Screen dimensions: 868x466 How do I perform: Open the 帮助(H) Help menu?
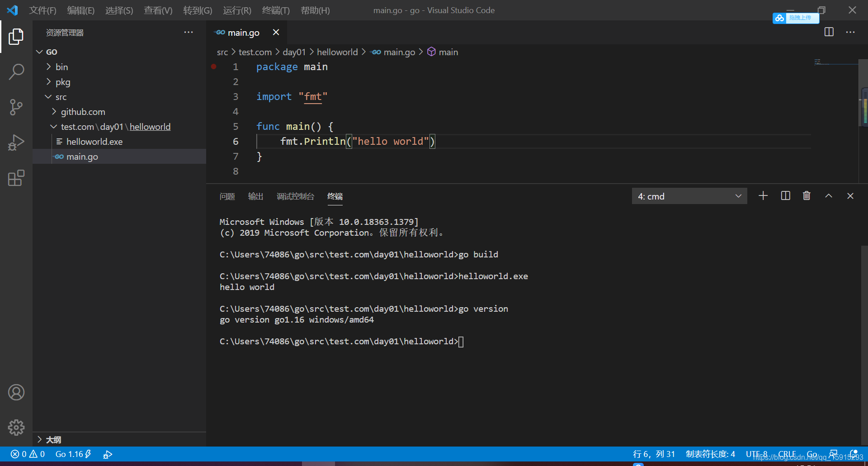point(315,10)
